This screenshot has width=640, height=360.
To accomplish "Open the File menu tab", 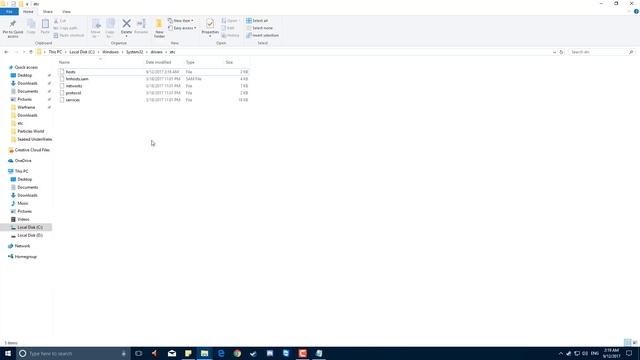I will [x=9, y=12].
